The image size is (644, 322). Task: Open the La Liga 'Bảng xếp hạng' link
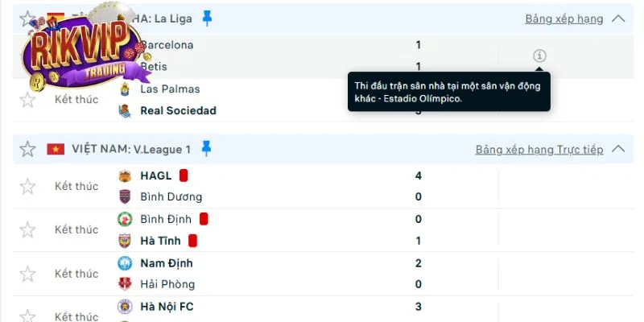tap(564, 18)
